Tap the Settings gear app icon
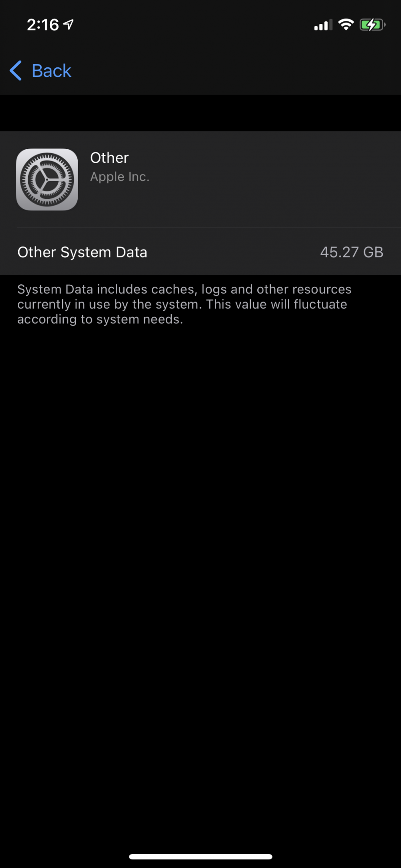The height and width of the screenshot is (868, 401). (47, 180)
